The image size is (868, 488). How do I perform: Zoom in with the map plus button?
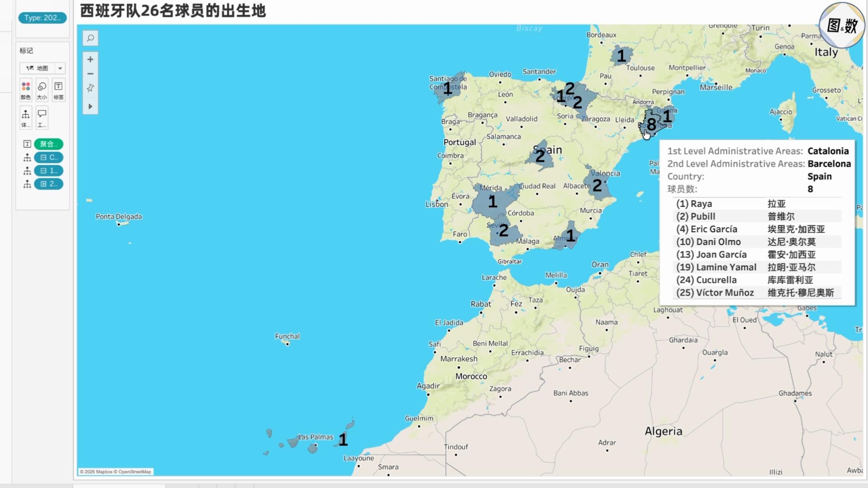[90, 59]
